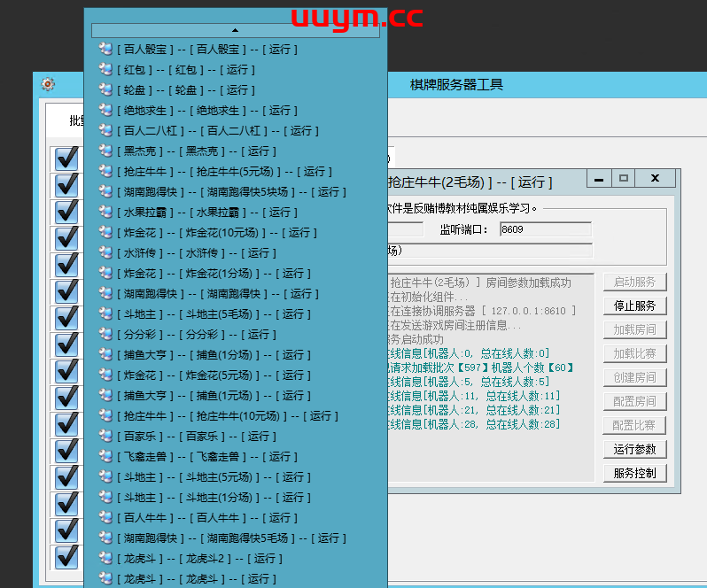Screen dimensions: 707x588
Task: Click the icon beside the 分分彩 entry
Action: (x=105, y=335)
